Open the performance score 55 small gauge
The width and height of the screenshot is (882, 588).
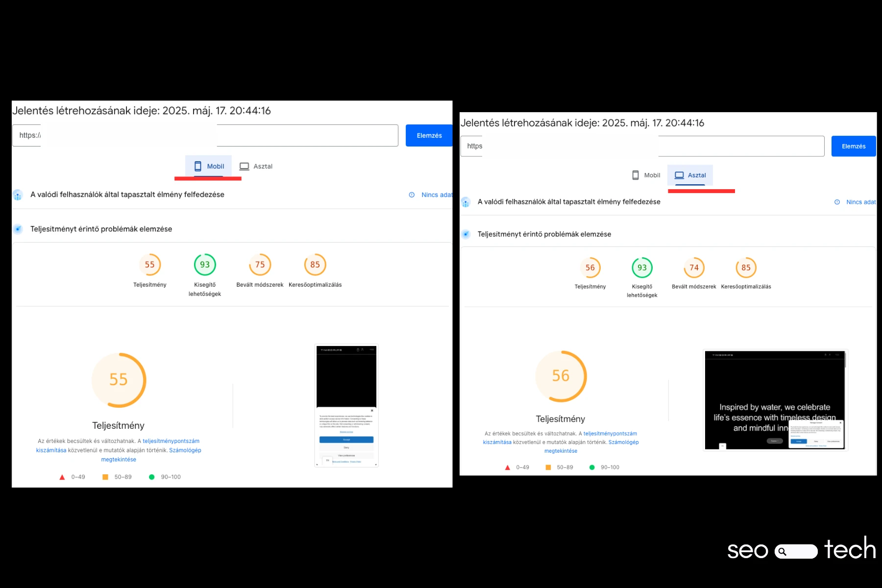point(150,265)
